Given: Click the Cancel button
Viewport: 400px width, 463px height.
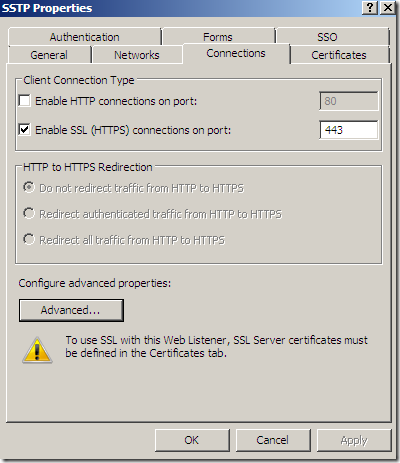Looking at the screenshot, I should click(273, 440).
